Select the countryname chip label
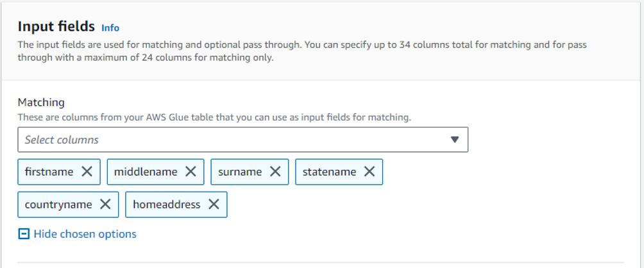The height and width of the screenshot is (268, 644). (x=58, y=205)
